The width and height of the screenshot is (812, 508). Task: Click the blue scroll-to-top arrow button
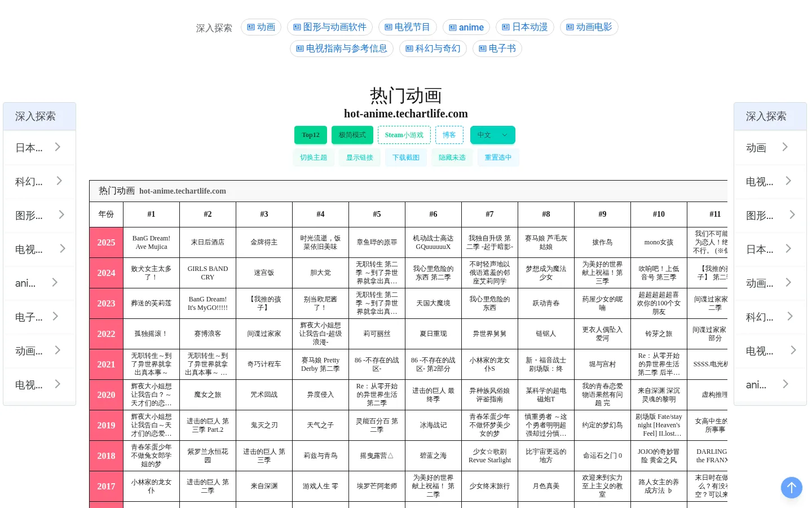(791, 488)
